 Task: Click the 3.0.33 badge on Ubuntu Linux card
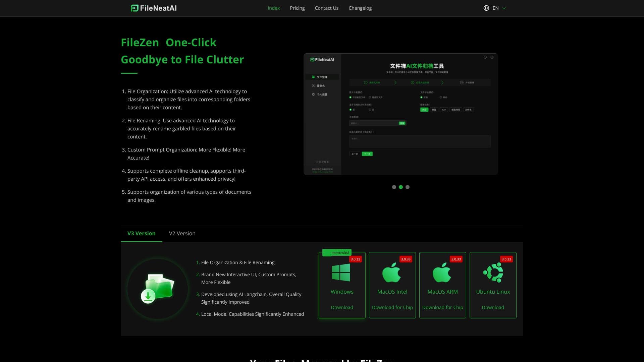[506, 259]
